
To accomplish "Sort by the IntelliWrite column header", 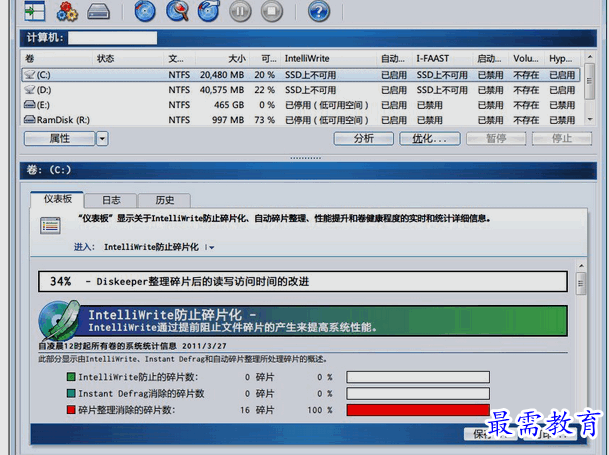I will [x=328, y=59].
